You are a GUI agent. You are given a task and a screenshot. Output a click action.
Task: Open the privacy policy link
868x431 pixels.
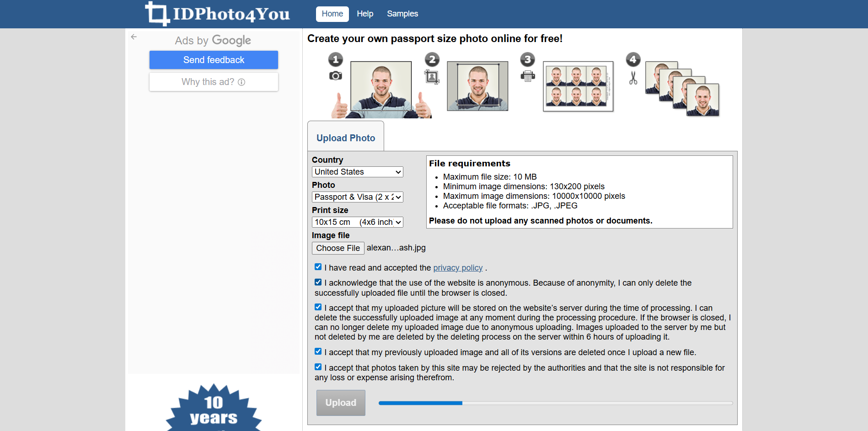458,267
